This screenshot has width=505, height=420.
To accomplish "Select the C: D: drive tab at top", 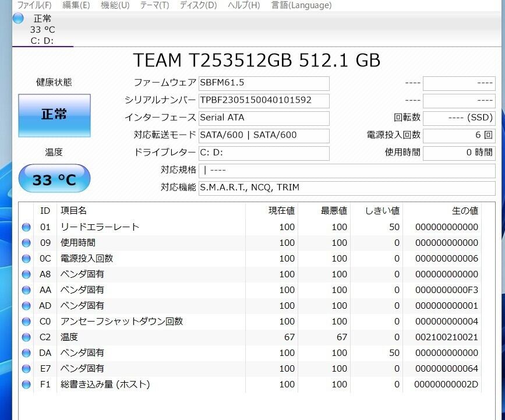I will coord(43,30).
